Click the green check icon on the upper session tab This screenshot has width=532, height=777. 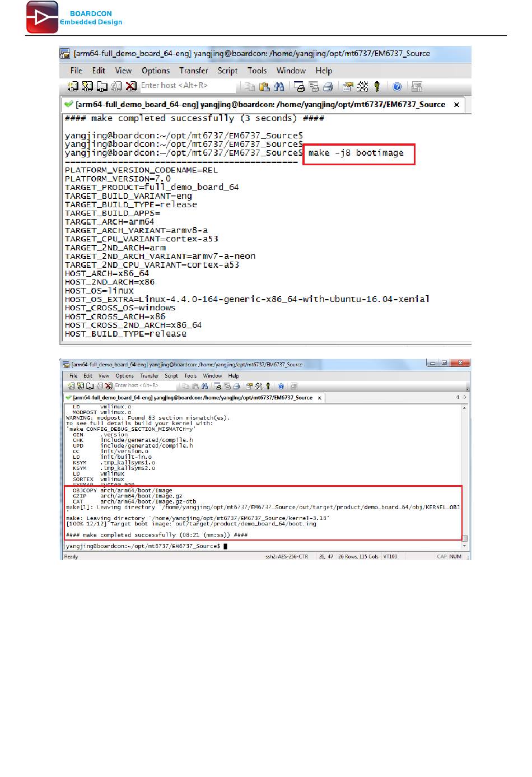[68, 104]
